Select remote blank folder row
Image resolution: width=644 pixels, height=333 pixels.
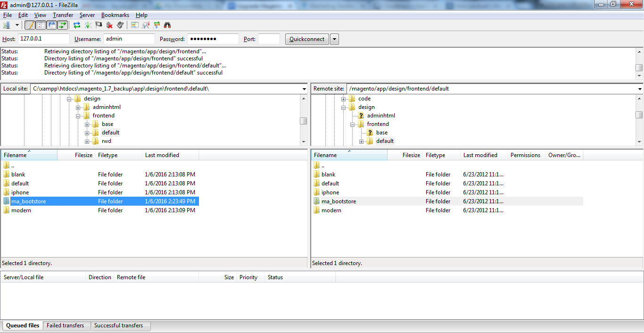pyautogui.click(x=447, y=175)
